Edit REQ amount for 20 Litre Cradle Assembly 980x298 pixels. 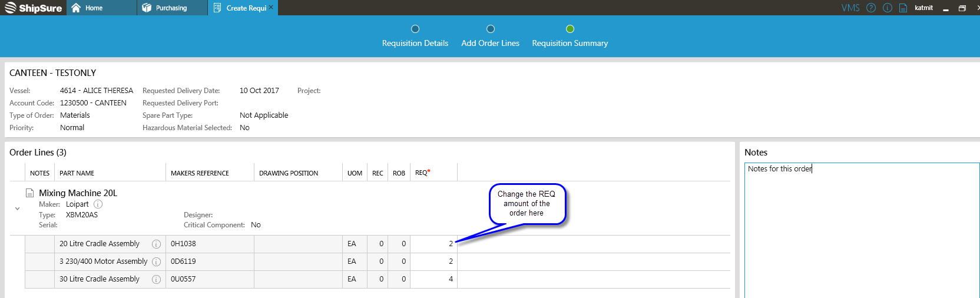433,244
